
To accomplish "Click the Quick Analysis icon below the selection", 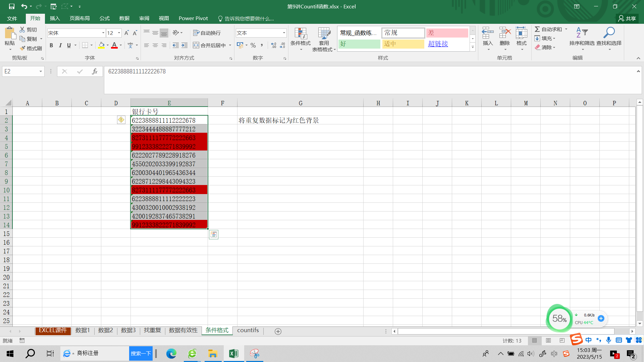I will [214, 235].
